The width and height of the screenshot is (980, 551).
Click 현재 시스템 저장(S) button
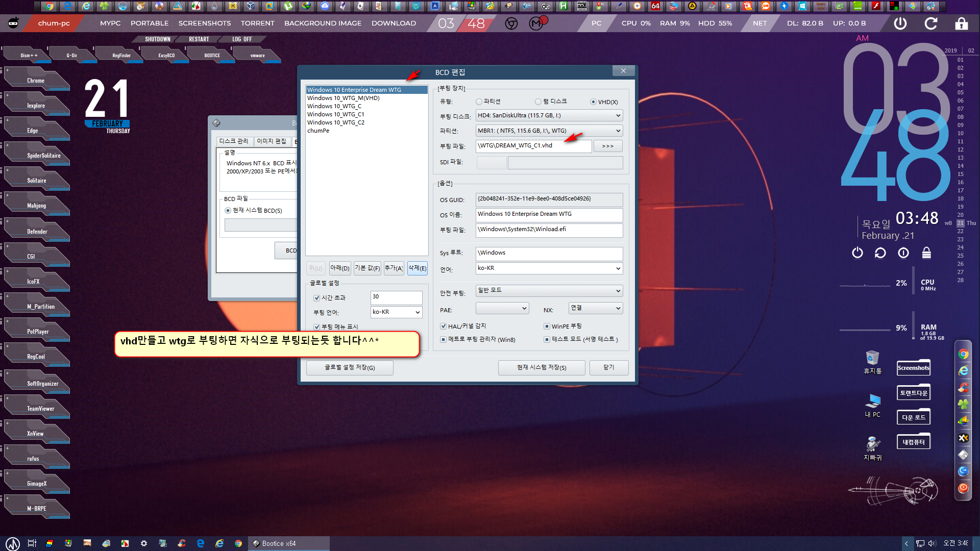pyautogui.click(x=542, y=367)
